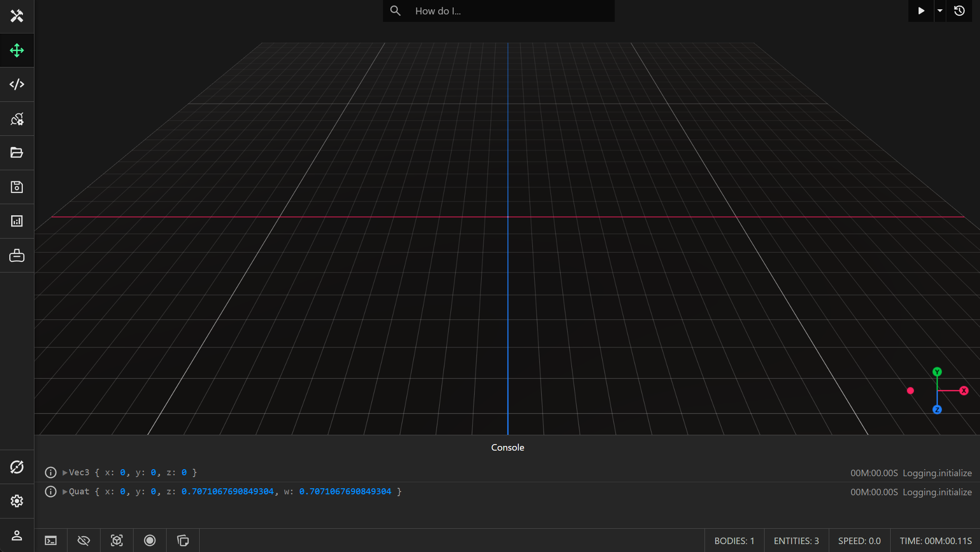
Task: Open the folder browser icon
Action: click(17, 153)
